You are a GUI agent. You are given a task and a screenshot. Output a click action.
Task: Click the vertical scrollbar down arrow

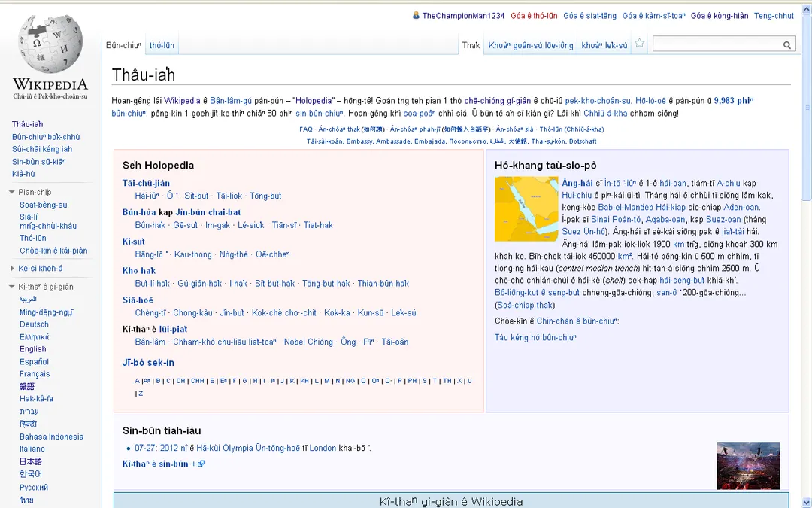point(807,502)
